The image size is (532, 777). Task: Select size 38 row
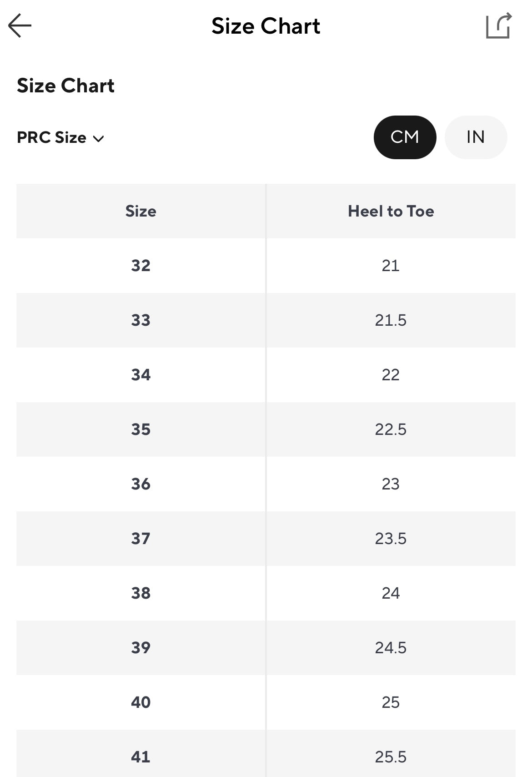coord(141,593)
